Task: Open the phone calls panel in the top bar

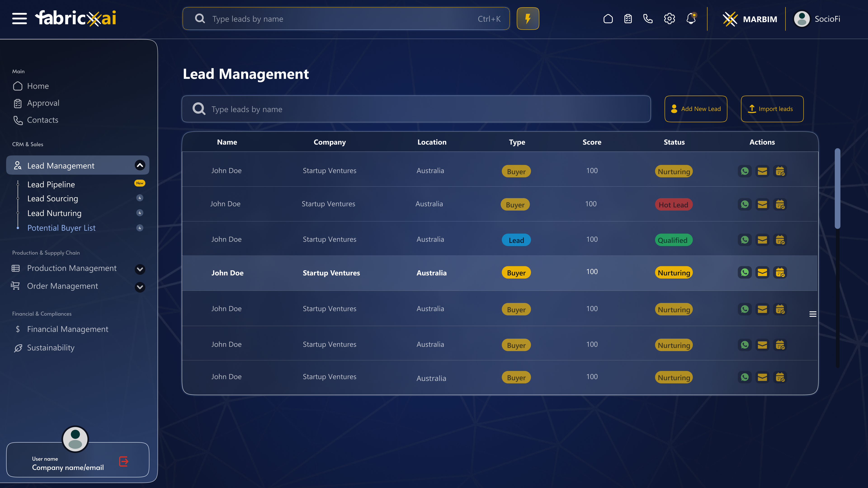Action: pos(648,19)
